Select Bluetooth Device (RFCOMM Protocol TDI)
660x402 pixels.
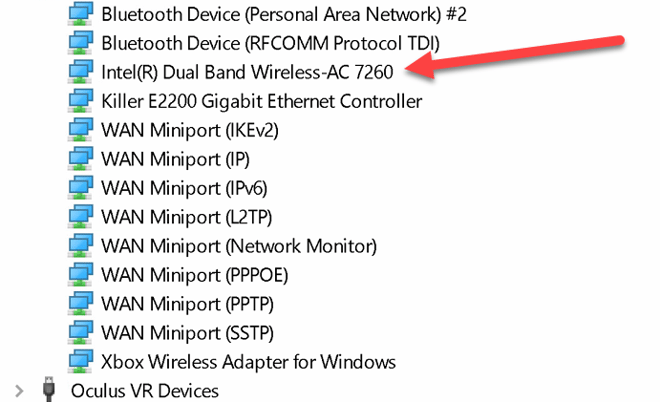(x=271, y=43)
